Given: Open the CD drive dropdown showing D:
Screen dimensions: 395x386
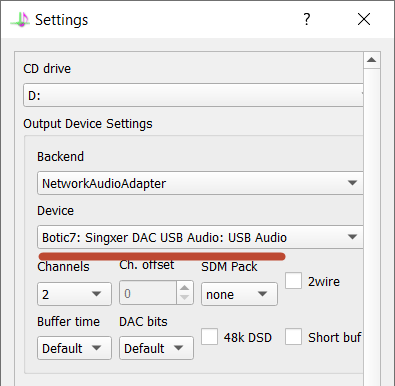Looking at the screenshot, I should tap(193, 95).
